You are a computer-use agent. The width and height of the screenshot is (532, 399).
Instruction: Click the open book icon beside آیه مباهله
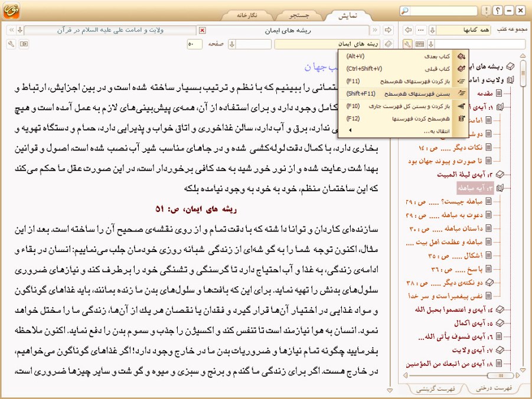click(500, 188)
